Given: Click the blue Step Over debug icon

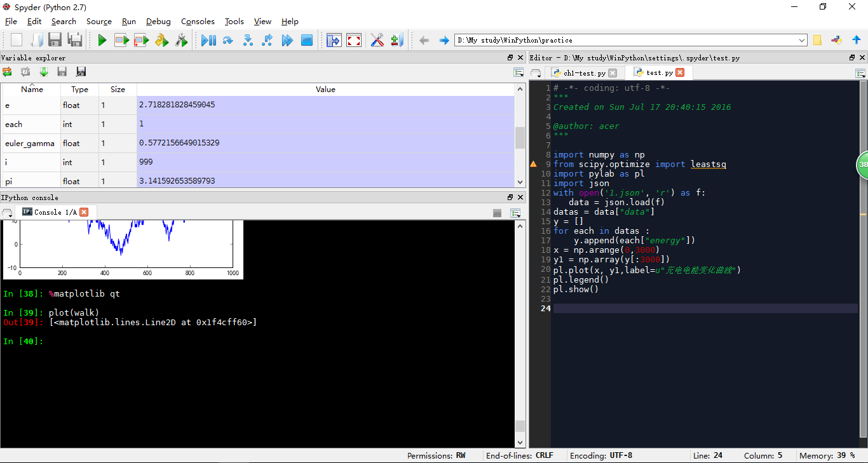Looking at the screenshot, I should point(228,41).
